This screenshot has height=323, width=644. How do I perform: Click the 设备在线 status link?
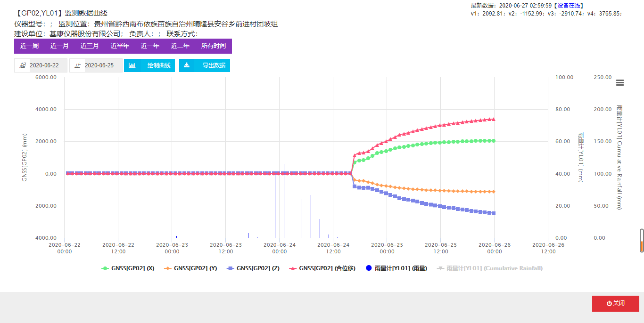point(570,6)
